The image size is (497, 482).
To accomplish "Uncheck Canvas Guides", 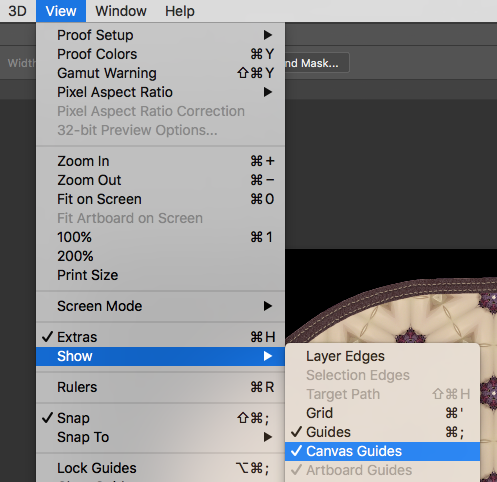I will (x=382, y=451).
